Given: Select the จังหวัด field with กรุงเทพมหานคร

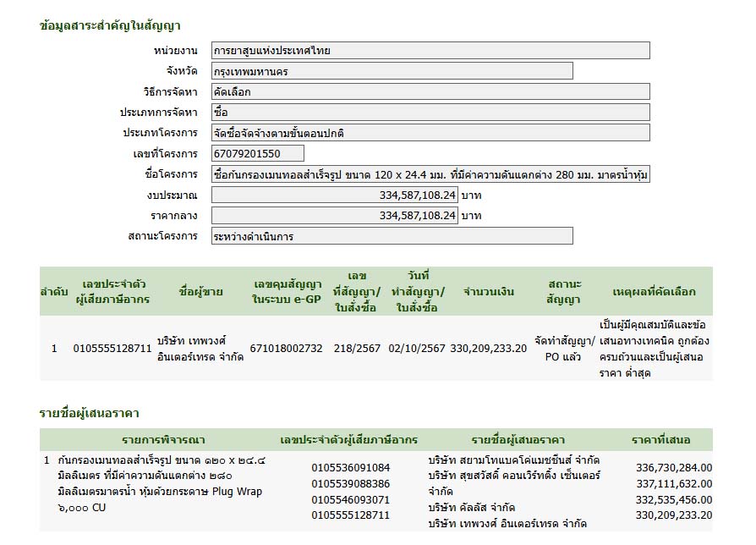Looking at the screenshot, I should (392, 71).
